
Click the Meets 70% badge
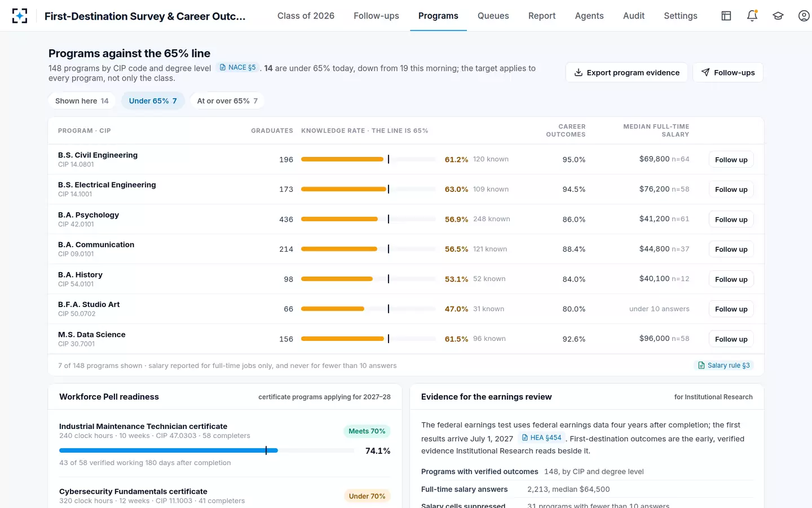(x=367, y=431)
